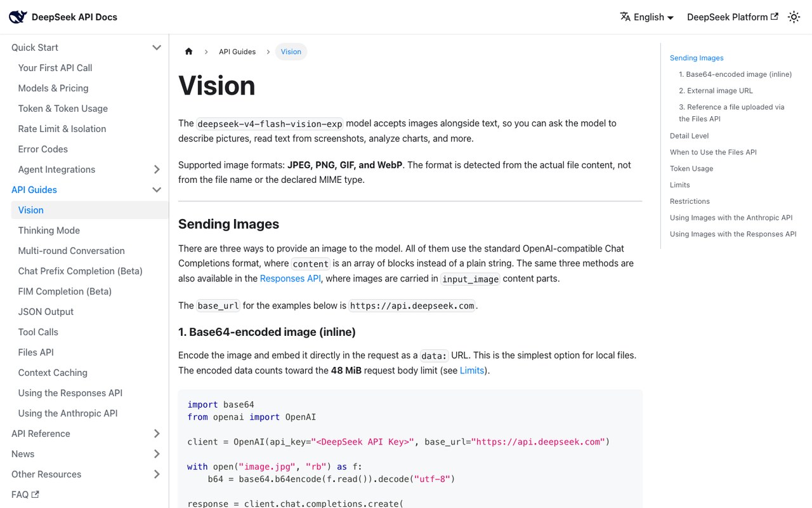Jump to Reference a file uploaded TOC entry

click(x=731, y=113)
